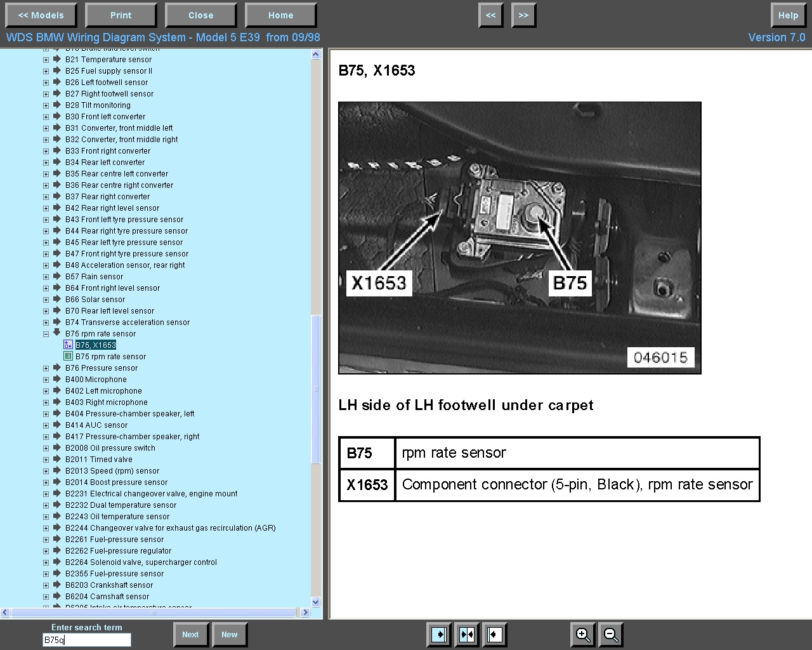The height and width of the screenshot is (650, 812).
Task: Click the search term input field
Action: tap(86, 640)
